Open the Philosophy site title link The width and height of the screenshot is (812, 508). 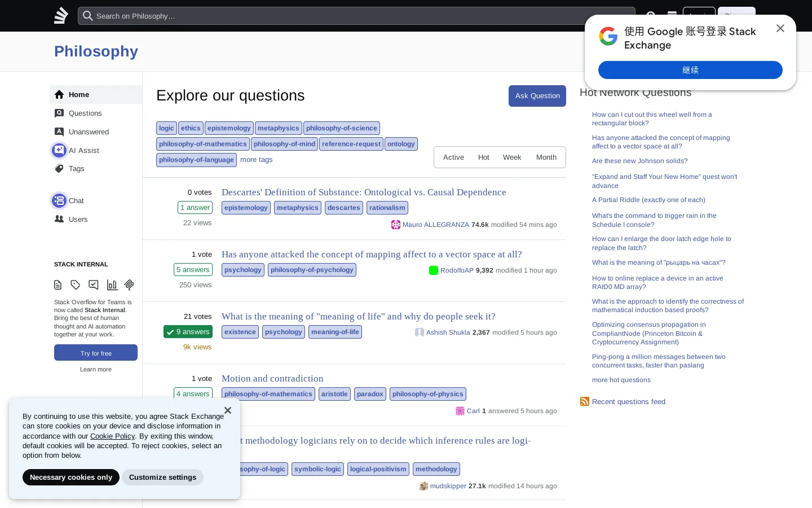point(96,51)
